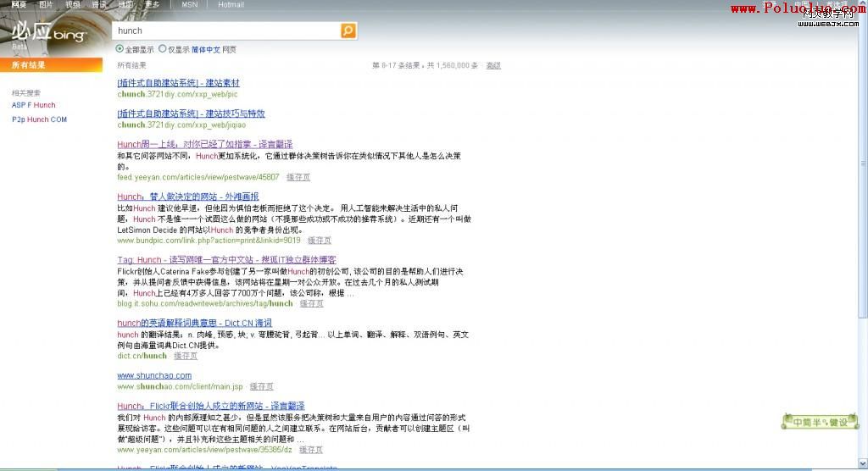The image size is (868, 471).
Task: Switch to the 图片 search tab
Action: coord(46,4)
